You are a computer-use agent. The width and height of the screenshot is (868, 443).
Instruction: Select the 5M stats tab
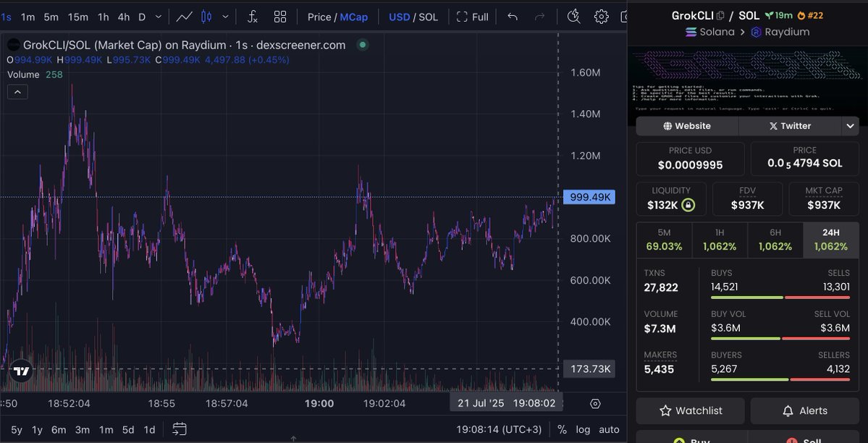tap(665, 240)
